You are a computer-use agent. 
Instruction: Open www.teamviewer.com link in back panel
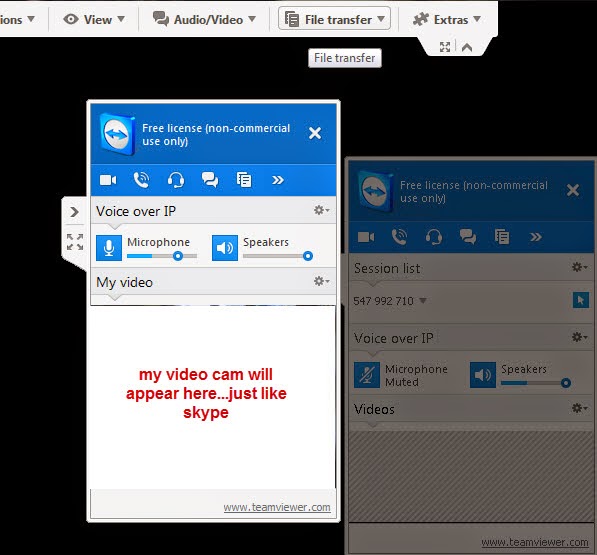535,542
